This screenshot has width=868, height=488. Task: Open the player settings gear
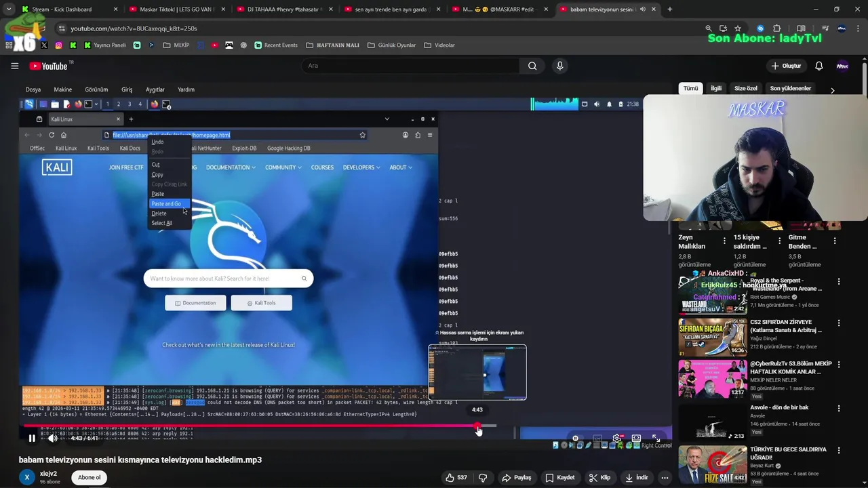[616, 439]
